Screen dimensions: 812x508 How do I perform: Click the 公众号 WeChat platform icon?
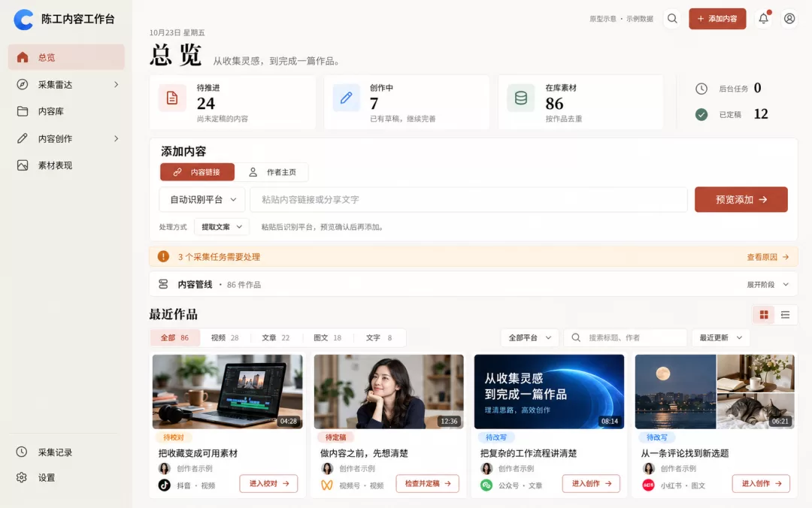pyautogui.click(x=486, y=485)
